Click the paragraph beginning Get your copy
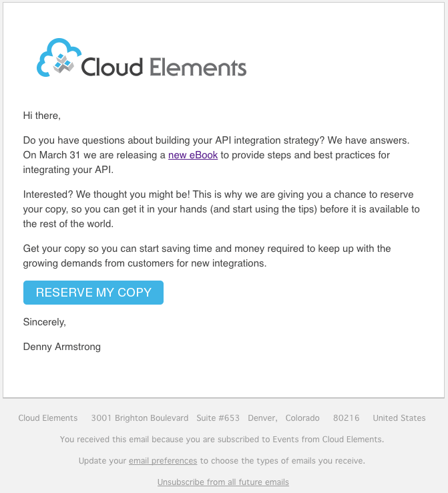This screenshot has width=448, height=493. (207, 256)
